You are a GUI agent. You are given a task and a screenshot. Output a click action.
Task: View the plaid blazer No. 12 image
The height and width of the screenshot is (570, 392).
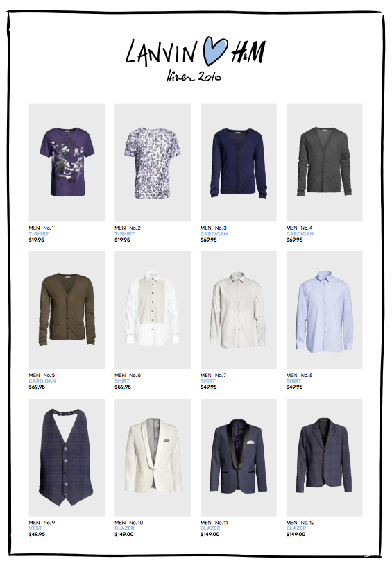[x=325, y=458]
